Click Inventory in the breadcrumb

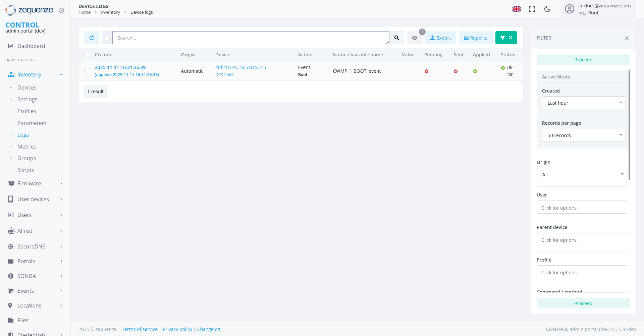tap(110, 12)
